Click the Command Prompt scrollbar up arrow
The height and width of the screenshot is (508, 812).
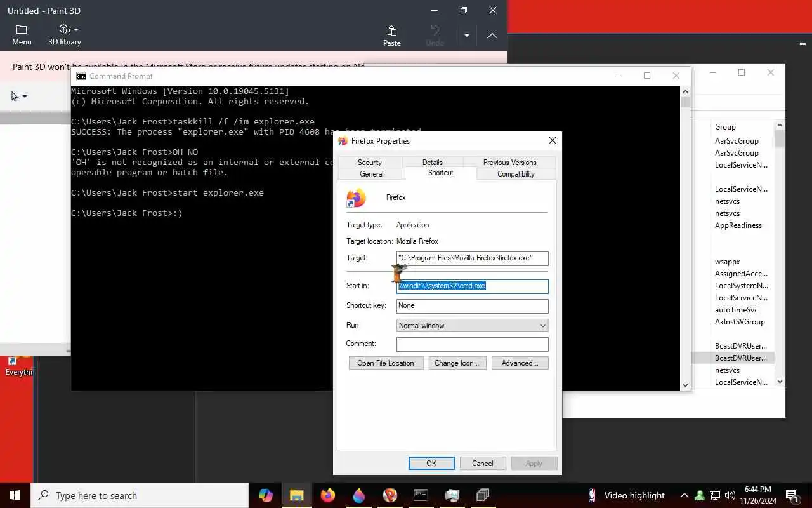tap(685, 91)
